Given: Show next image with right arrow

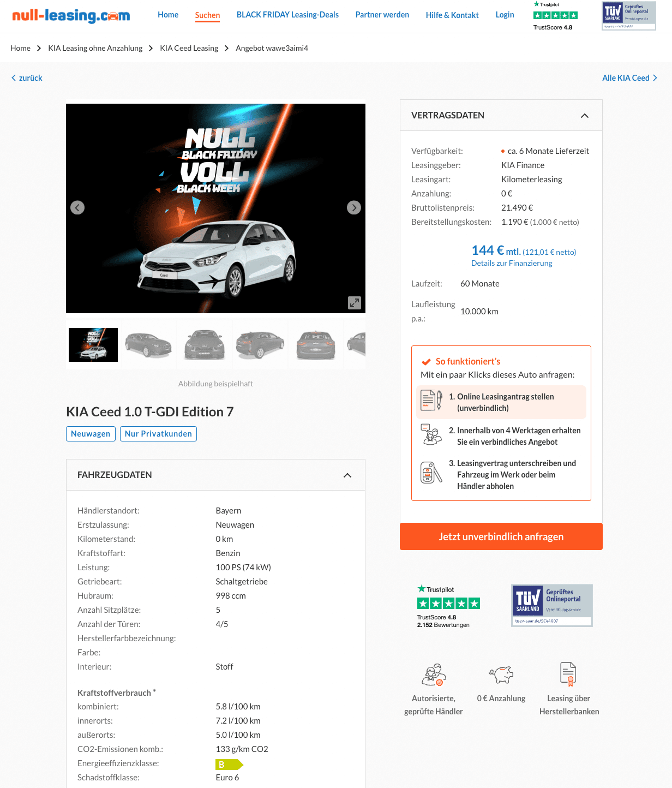Looking at the screenshot, I should coord(354,207).
